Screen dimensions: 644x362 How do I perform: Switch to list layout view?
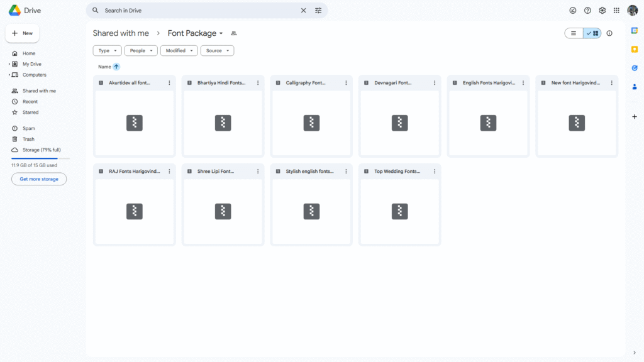pos(574,33)
